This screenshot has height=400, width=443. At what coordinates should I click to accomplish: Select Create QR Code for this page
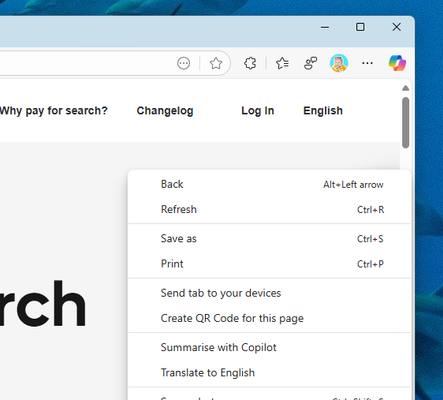click(270, 318)
